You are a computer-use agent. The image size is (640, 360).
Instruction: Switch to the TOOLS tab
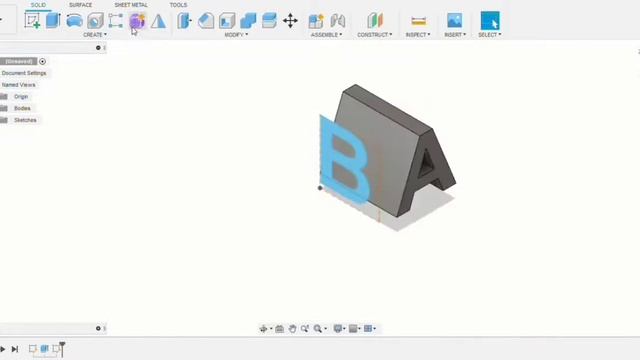[x=178, y=5]
